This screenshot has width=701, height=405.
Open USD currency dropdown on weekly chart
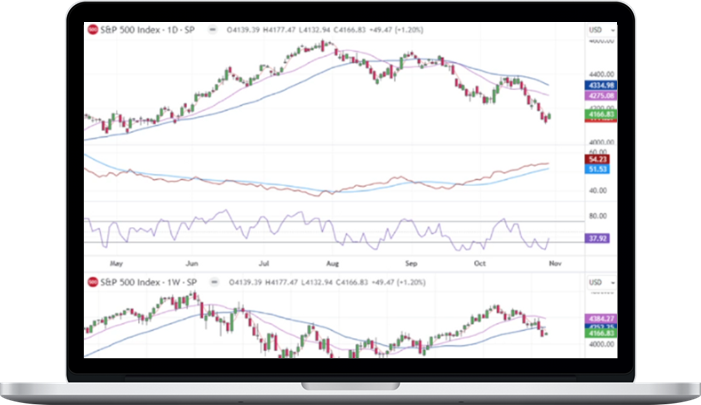598,281
